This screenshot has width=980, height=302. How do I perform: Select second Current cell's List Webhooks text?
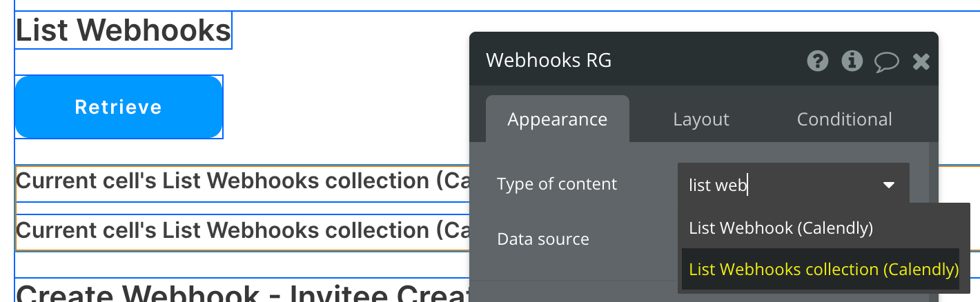pos(242,230)
